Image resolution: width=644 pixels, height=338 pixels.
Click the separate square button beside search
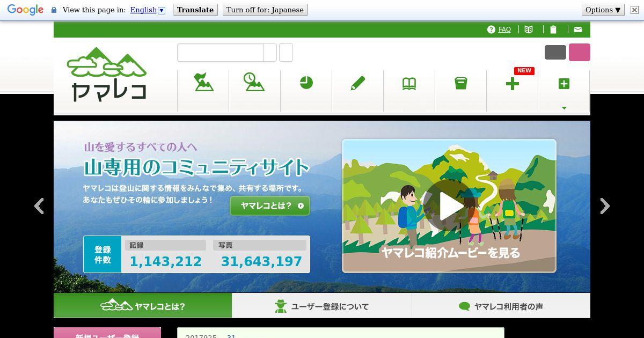(x=286, y=53)
